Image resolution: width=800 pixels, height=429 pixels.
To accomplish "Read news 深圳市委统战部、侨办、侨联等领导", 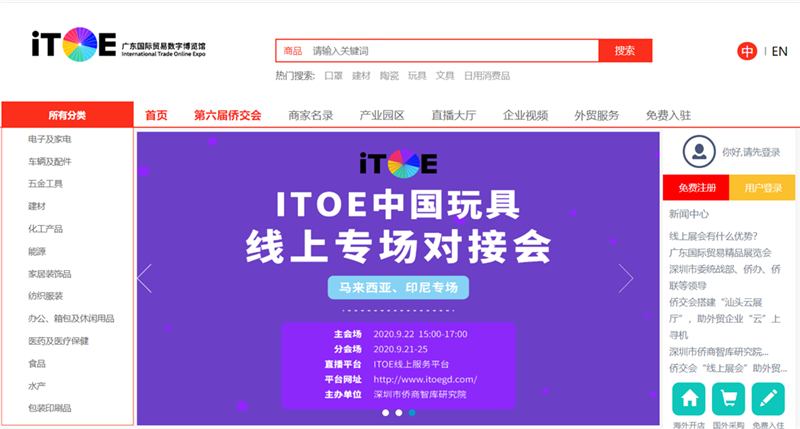I will click(724, 277).
